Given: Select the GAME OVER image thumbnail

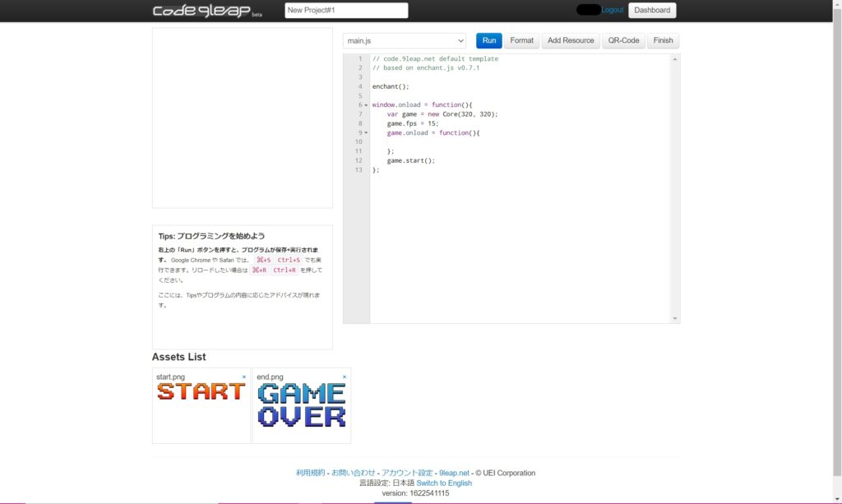Looking at the screenshot, I should (301, 405).
